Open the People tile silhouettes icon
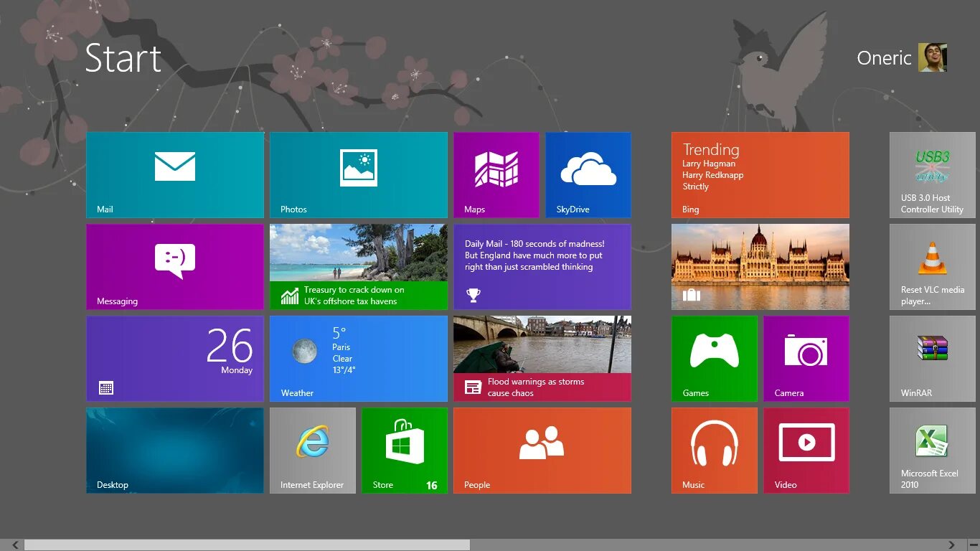Screen dimensions: 980x551 [x=542, y=443]
